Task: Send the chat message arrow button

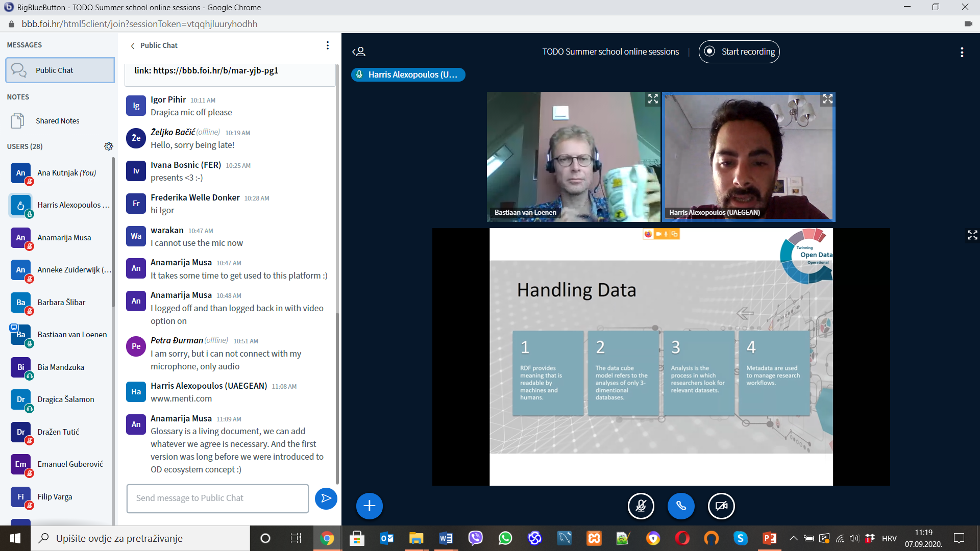Action: (x=326, y=498)
